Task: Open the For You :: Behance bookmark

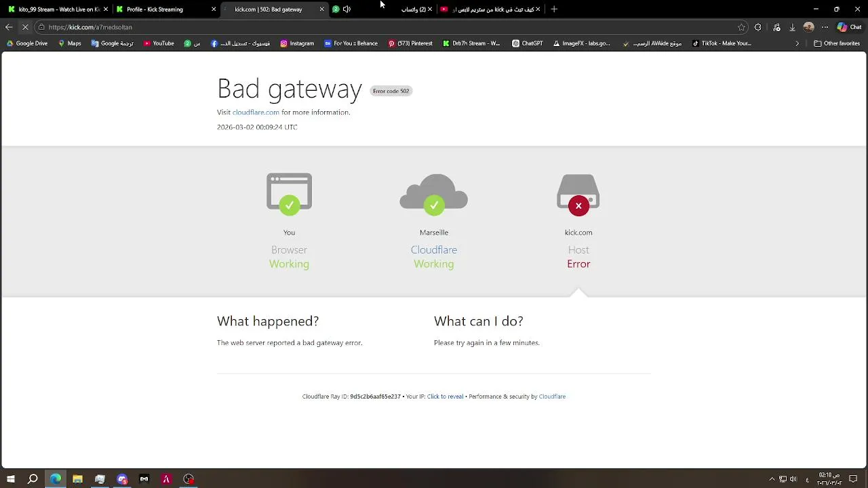Action: point(351,43)
